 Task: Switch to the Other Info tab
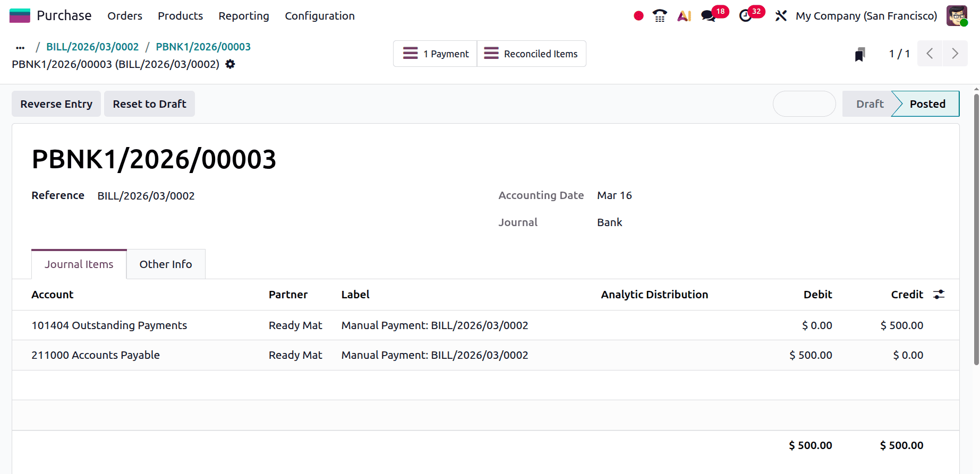[x=166, y=264]
